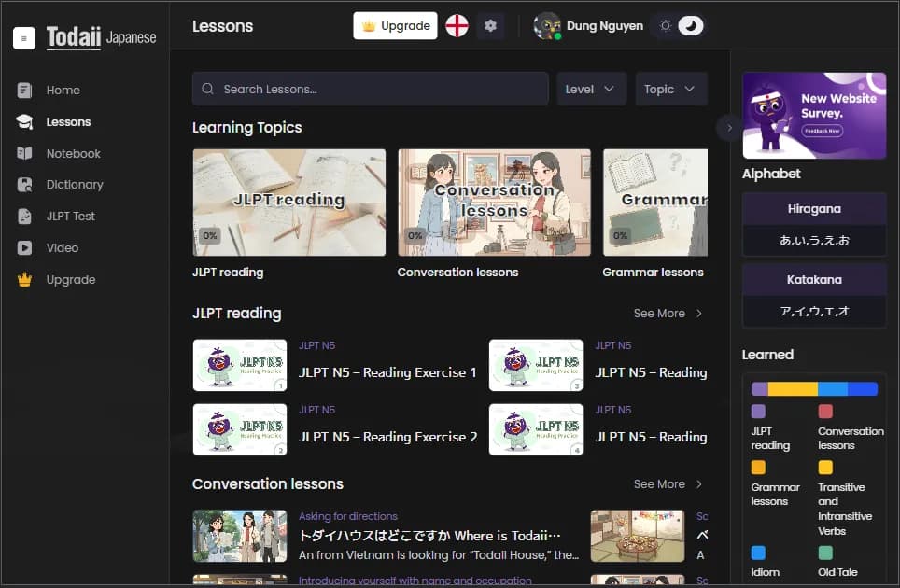Open the Topic filter dropdown
Screen dimensions: 900x588
tap(670, 89)
